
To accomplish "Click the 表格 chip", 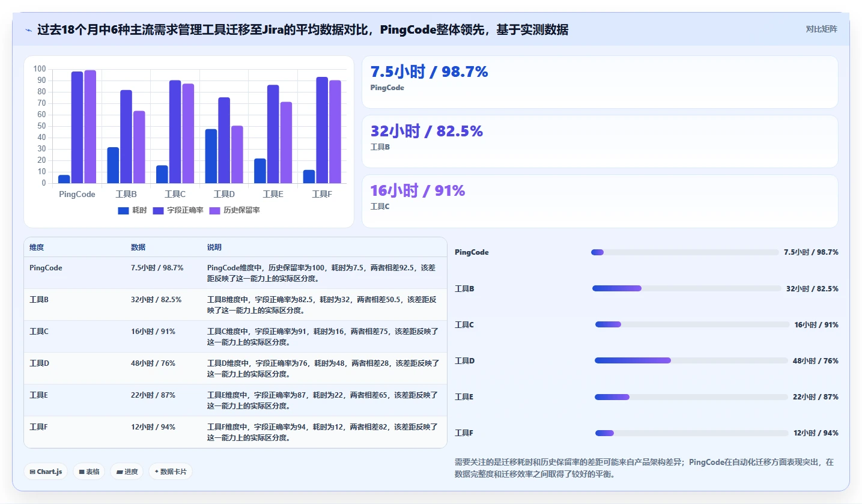I will pos(90,472).
